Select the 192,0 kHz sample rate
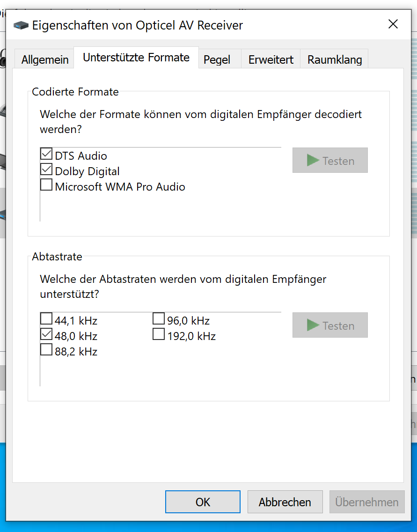 click(159, 335)
